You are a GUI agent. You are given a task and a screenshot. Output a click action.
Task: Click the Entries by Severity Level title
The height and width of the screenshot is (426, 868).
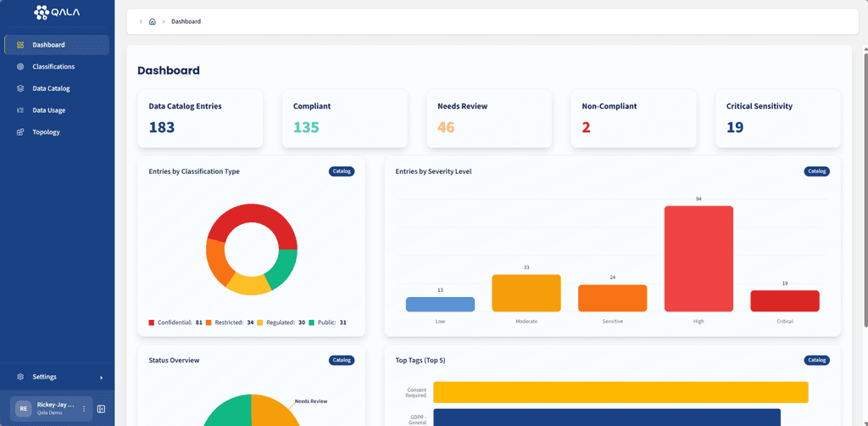point(433,171)
